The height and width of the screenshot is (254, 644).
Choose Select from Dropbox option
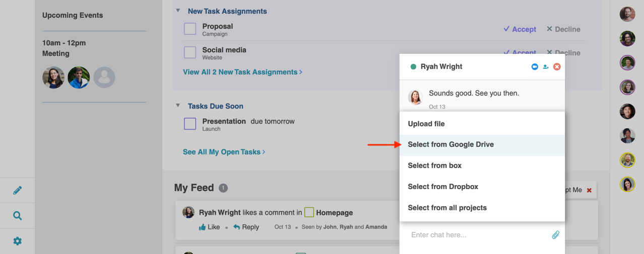click(x=442, y=187)
